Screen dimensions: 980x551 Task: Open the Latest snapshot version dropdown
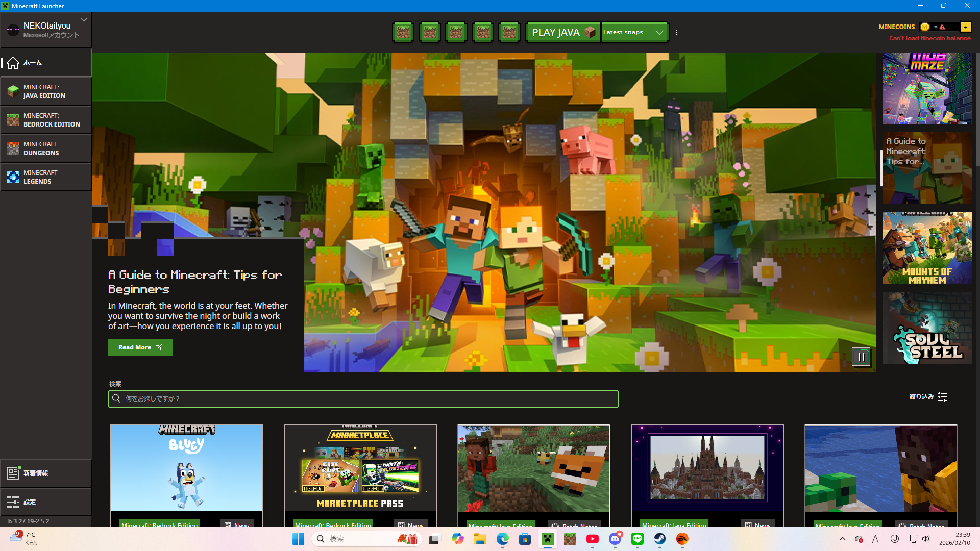[634, 33]
